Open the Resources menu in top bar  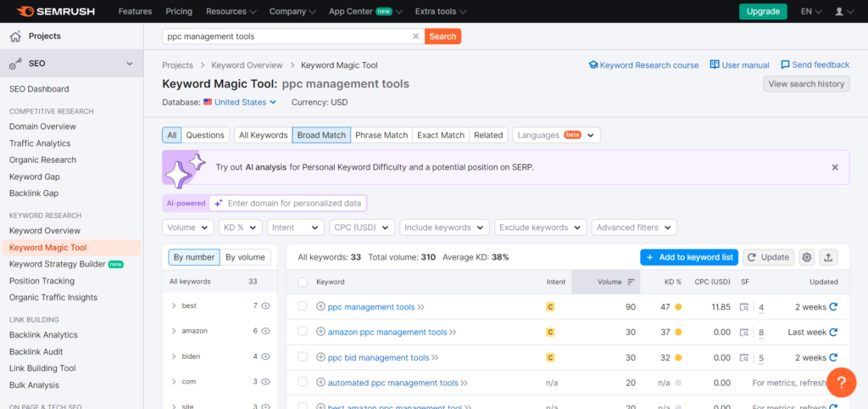231,11
